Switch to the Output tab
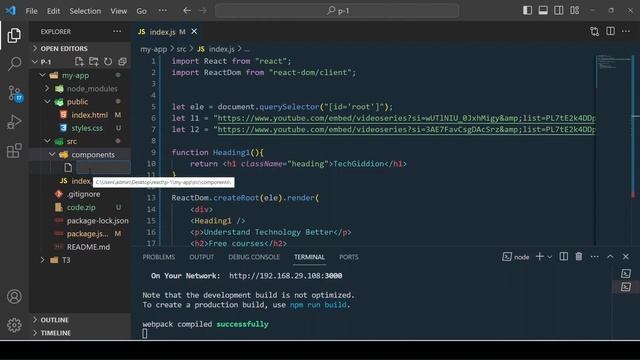The image size is (640, 360). pyautogui.click(x=201, y=257)
